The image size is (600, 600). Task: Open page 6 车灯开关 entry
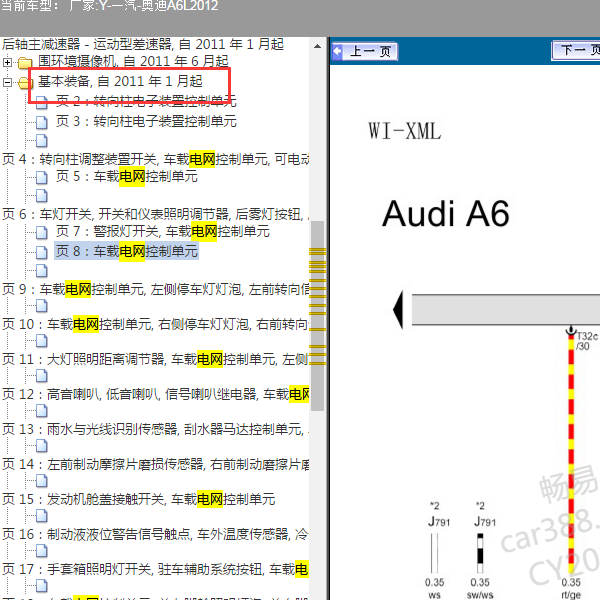[155, 214]
